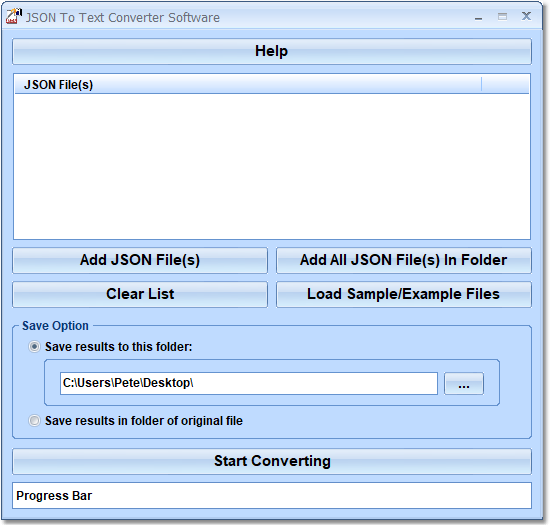Open the Help button
This screenshot has height=527, width=550.
272,51
